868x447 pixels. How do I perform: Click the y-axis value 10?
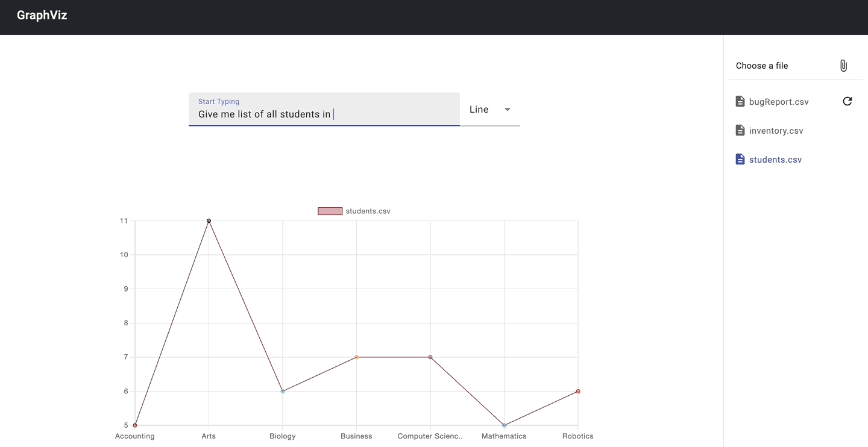pyautogui.click(x=124, y=255)
